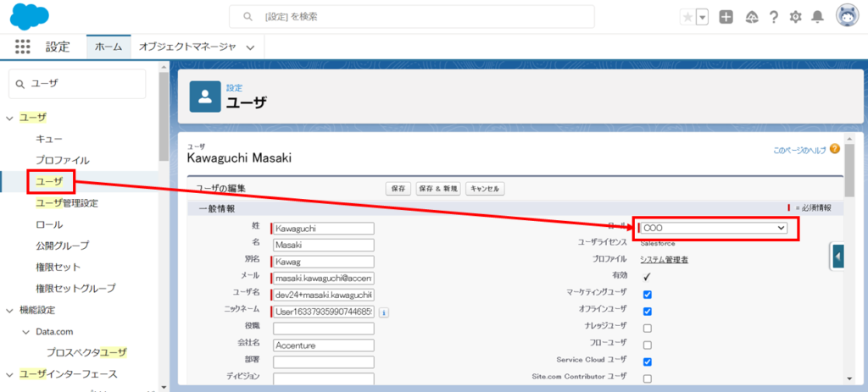
Task: Collapse the ユーザ tree section in sidebar
Action: click(x=10, y=118)
